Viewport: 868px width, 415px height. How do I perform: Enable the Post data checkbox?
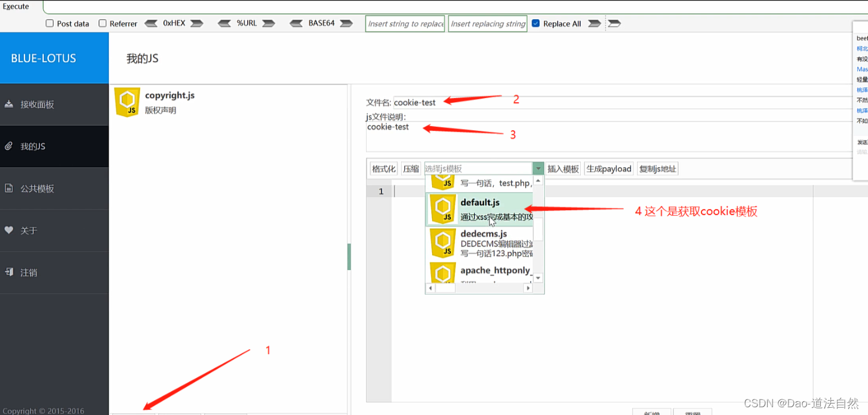[50, 23]
